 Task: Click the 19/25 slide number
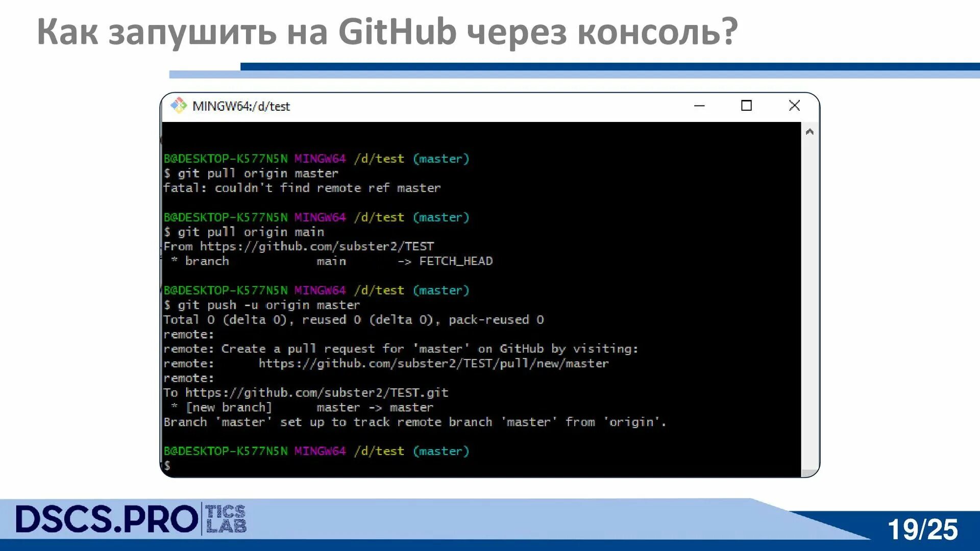(922, 529)
